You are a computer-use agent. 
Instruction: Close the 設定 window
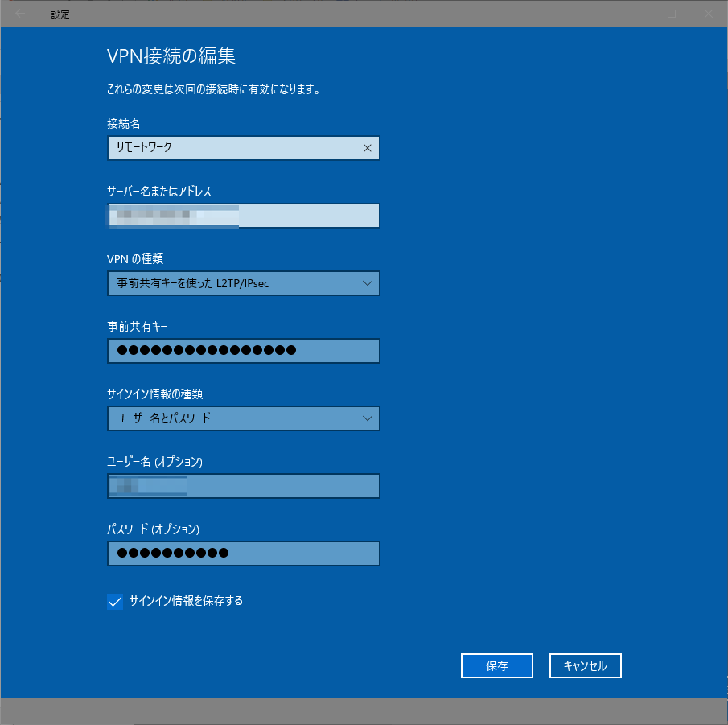click(709, 14)
